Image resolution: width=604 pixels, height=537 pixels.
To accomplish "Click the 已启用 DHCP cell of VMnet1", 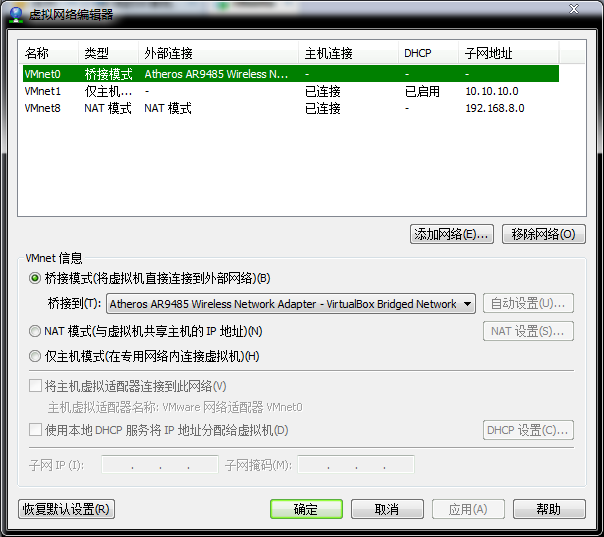I will tap(422, 91).
